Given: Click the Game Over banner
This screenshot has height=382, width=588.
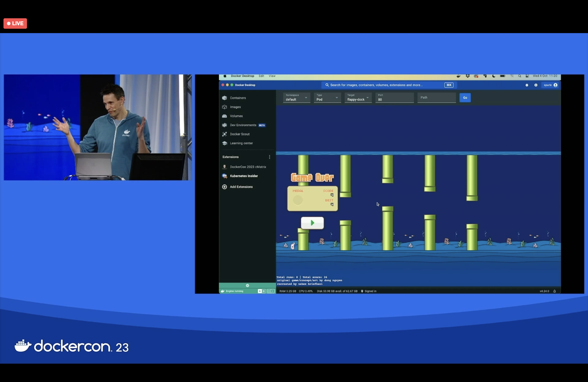Looking at the screenshot, I should pyautogui.click(x=312, y=178).
